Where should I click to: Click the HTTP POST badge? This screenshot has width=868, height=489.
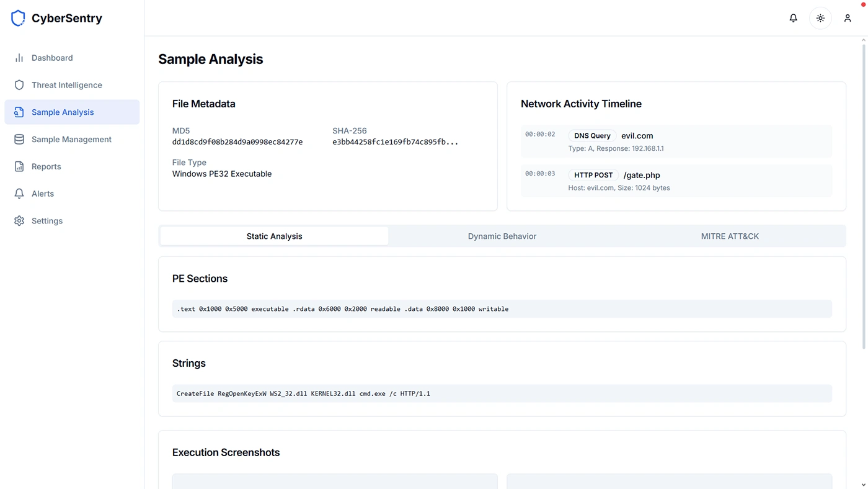click(x=593, y=175)
